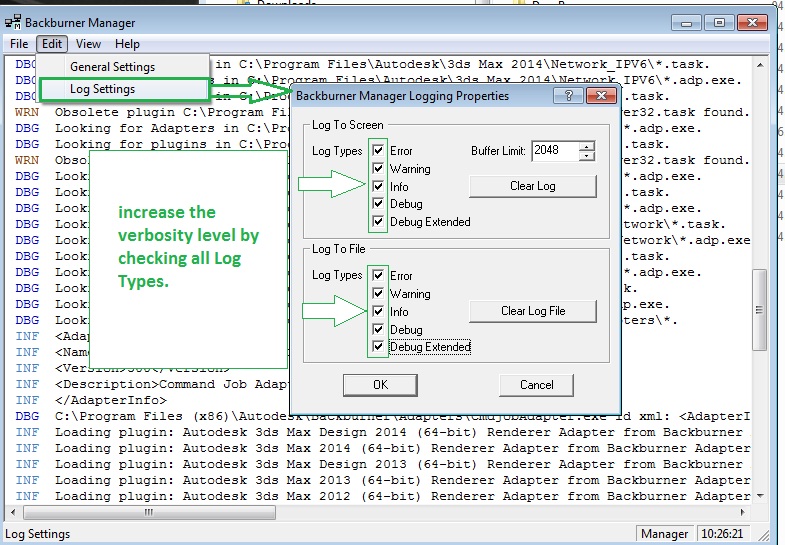
Task: Click the Log Settings status bar text
Action: [38, 534]
